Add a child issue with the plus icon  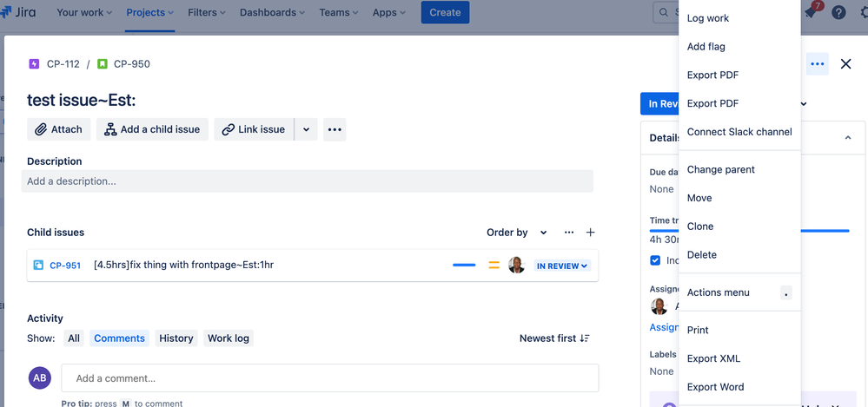[590, 233]
